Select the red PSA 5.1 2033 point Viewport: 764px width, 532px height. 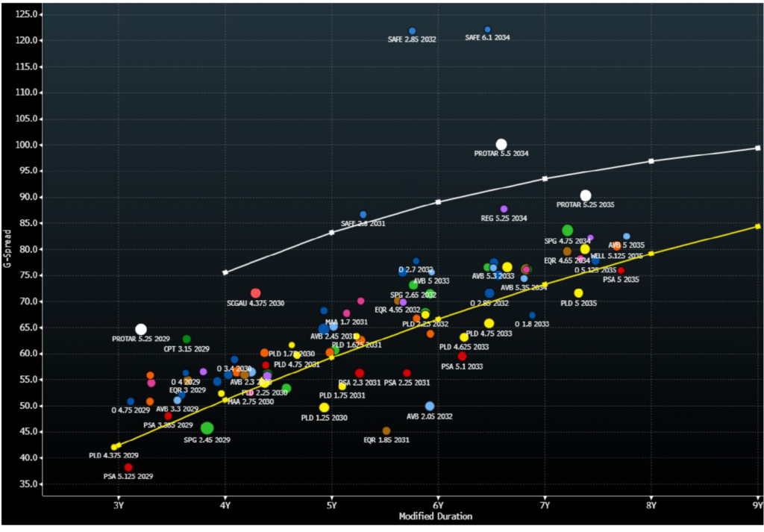tap(462, 356)
